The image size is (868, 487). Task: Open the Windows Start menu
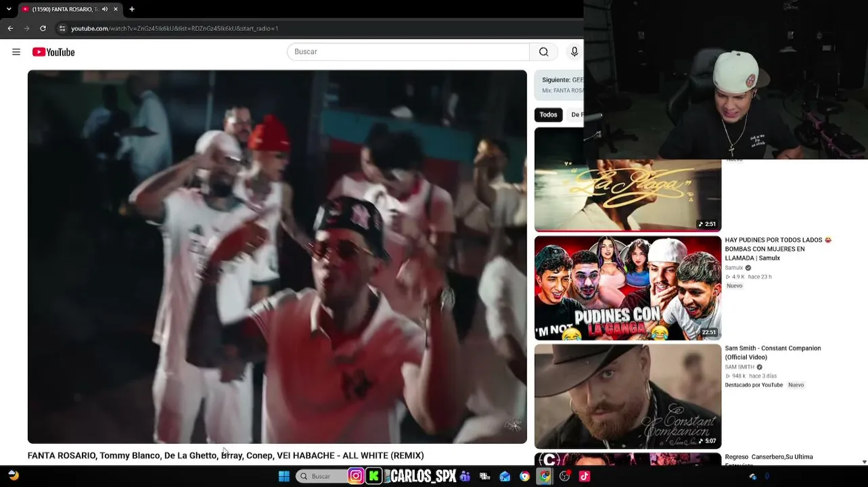pos(284,476)
